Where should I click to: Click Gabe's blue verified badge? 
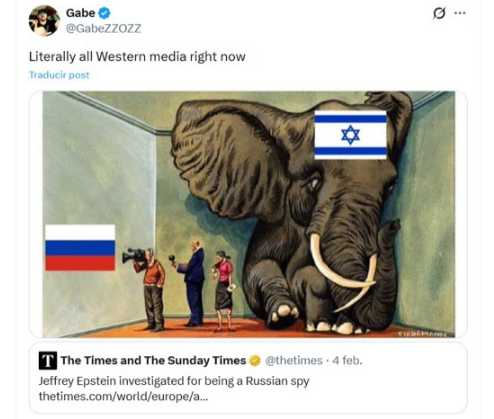click(104, 13)
